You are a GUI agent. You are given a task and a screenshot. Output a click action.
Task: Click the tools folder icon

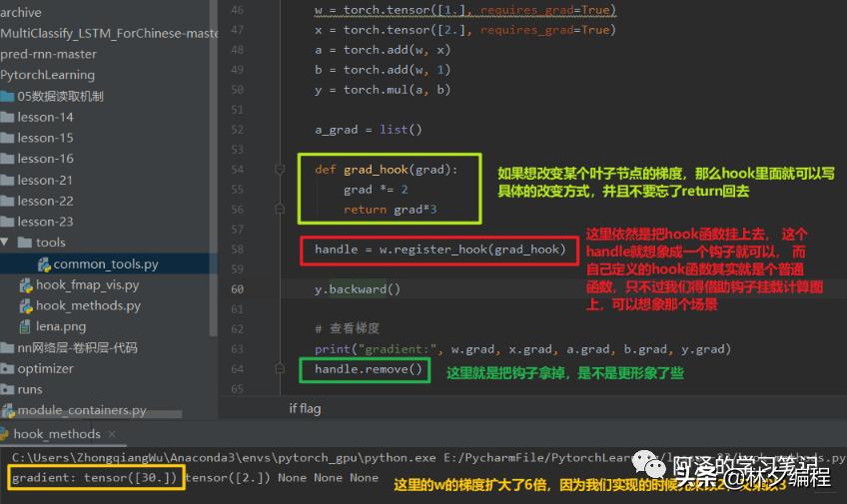coord(25,243)
